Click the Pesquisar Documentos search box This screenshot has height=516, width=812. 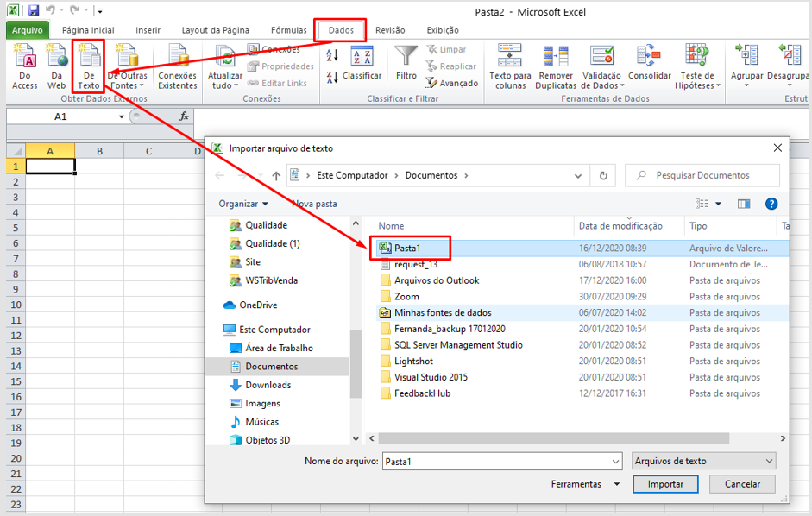702,176
